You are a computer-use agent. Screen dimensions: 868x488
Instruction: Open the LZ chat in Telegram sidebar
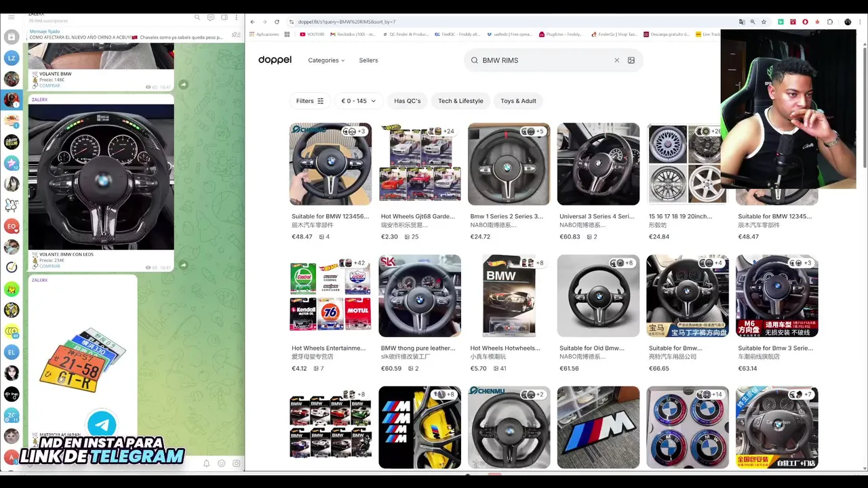click(x=12, y=58)
